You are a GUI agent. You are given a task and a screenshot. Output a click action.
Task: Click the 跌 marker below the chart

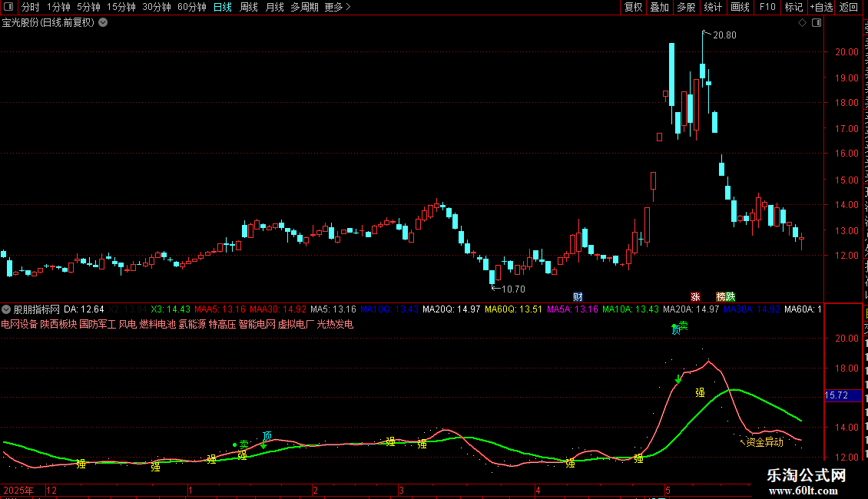click(731, 297)
